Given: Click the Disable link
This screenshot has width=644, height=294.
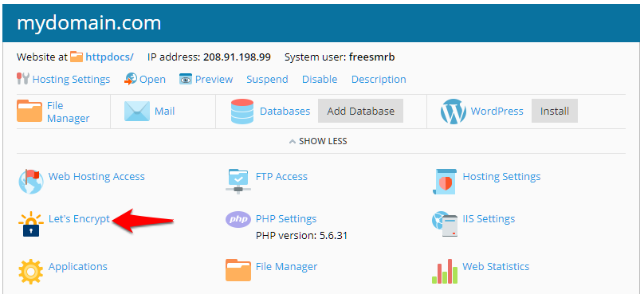Looking at the screenshot, I should [320, 79].
